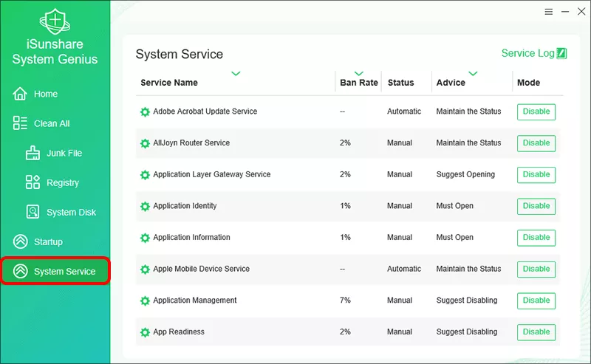
Task: Click the Service Log notepad icon
Action: pos(561,53)
